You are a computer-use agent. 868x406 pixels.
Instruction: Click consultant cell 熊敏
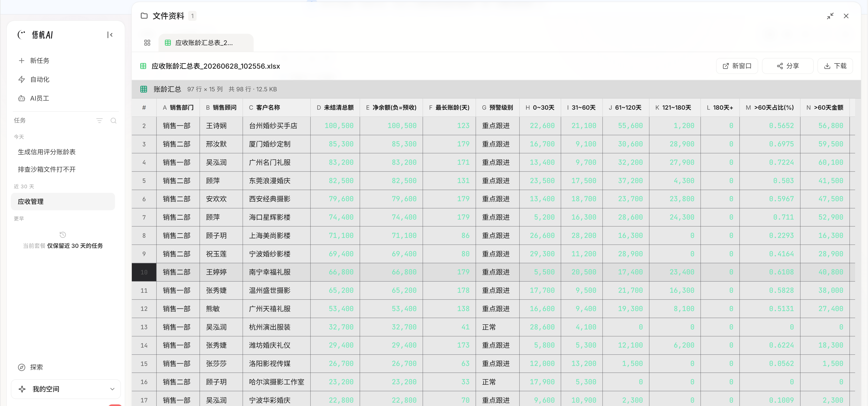(x=221, y=309)
